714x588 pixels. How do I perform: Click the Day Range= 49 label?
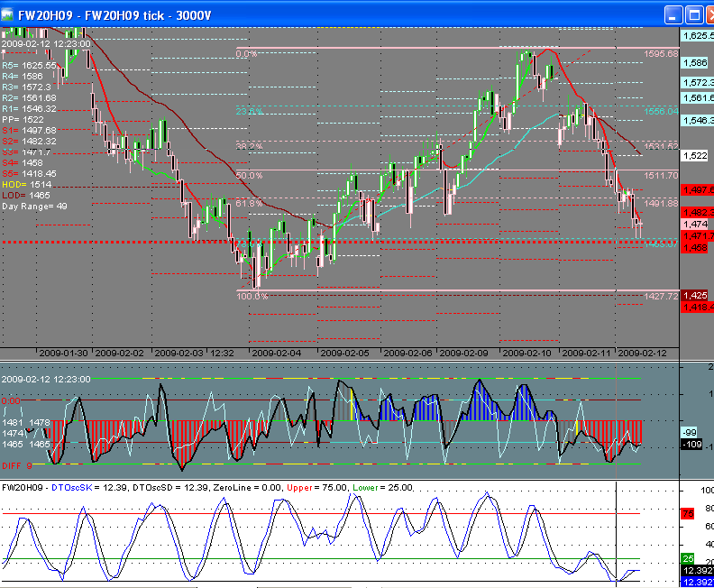(x=34, y=206)
